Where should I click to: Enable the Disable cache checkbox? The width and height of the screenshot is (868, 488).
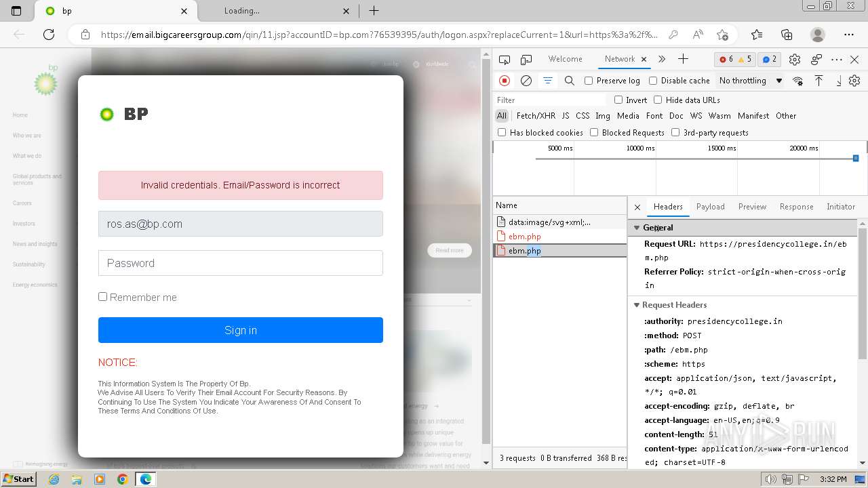(x=653, y=81)
